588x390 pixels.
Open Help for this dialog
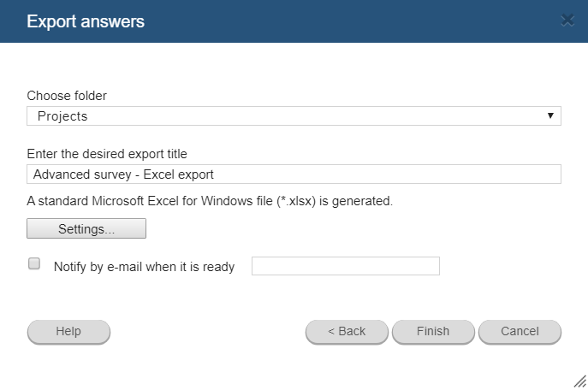click(x=68, y=332)
